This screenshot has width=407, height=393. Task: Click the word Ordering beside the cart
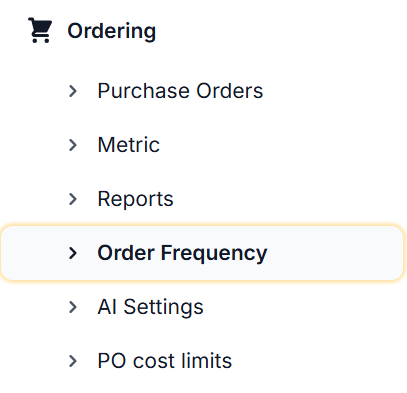tap(111, 31)
